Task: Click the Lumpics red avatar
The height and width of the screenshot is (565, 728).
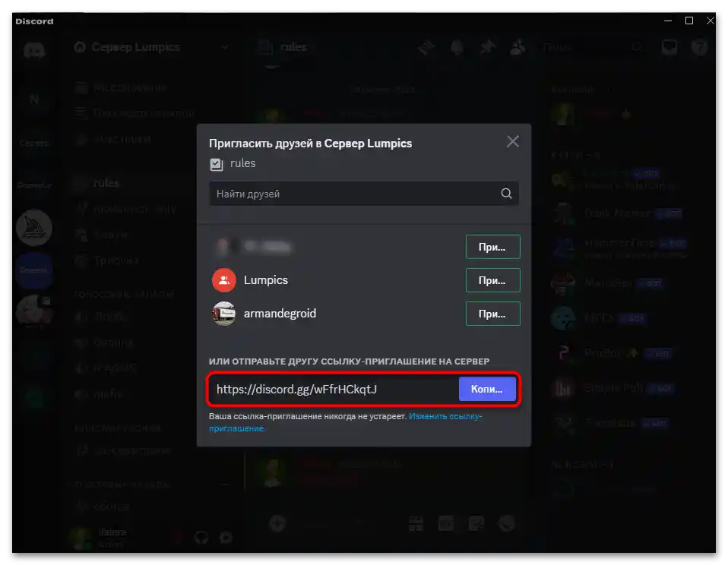Action: click(224, 280)
